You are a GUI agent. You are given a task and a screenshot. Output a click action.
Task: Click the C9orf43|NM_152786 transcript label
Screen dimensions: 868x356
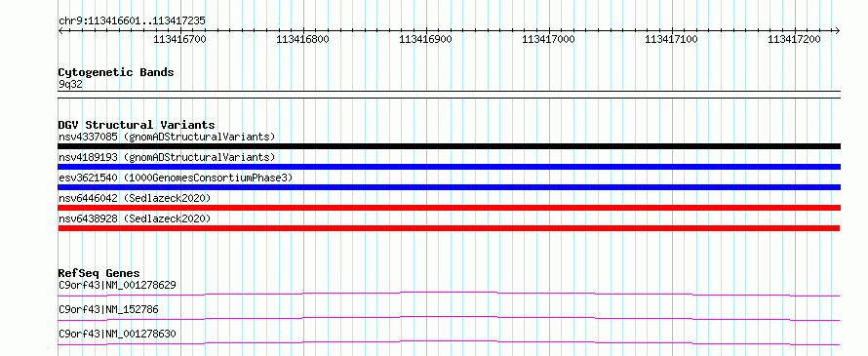[x=108, y=309]
